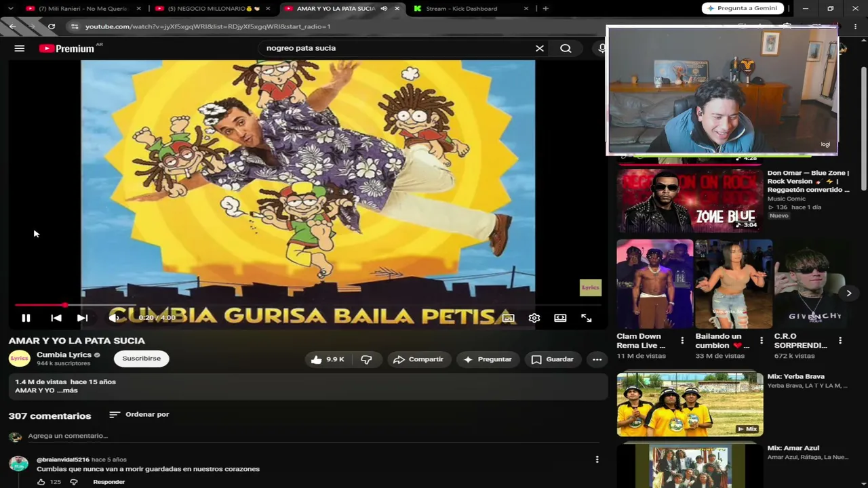Expand the description with ...más

click(x=67, y=390)
